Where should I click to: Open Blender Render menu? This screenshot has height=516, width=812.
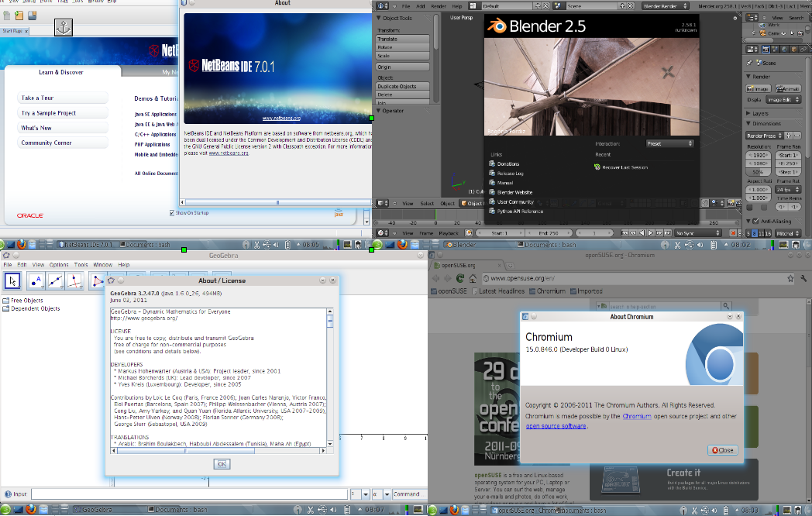(x=439, y=6)
